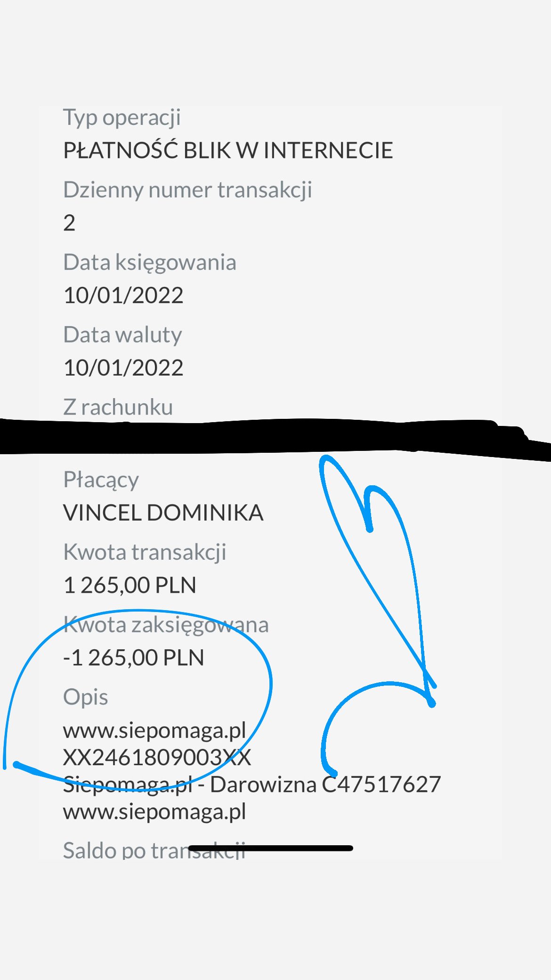Select the reference XX2461809003XX

tap(157, 758)
